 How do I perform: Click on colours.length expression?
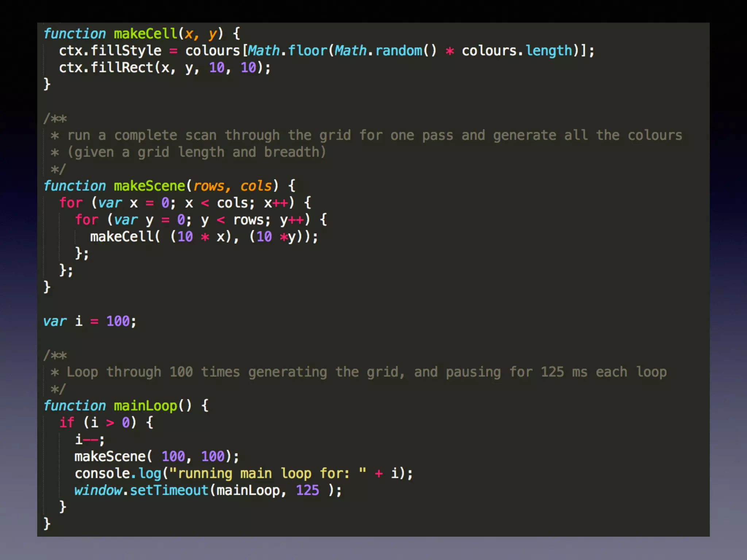[517, 51]
